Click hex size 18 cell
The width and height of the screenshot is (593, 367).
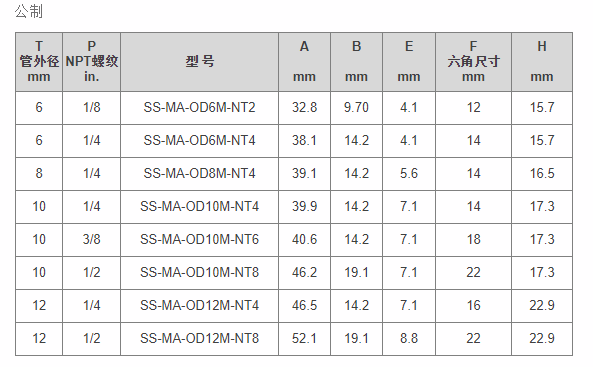click(x=473, y=239)
